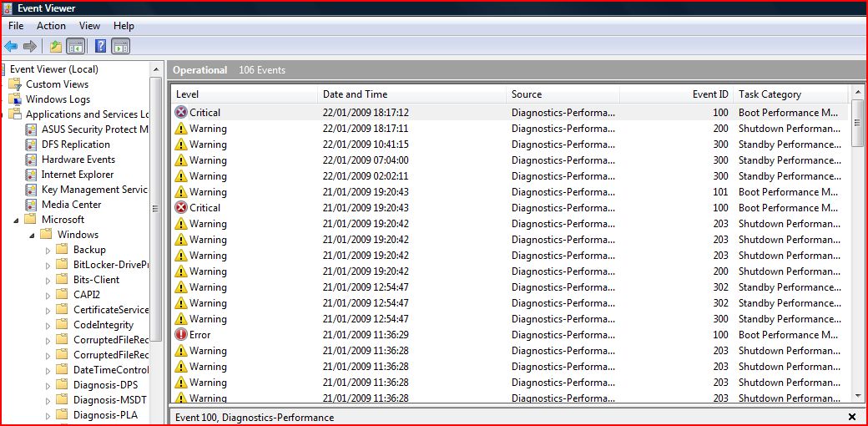868x426 pixels.
Task: Click the Forward arrow toolbar icon
Action: click(30, 47)
